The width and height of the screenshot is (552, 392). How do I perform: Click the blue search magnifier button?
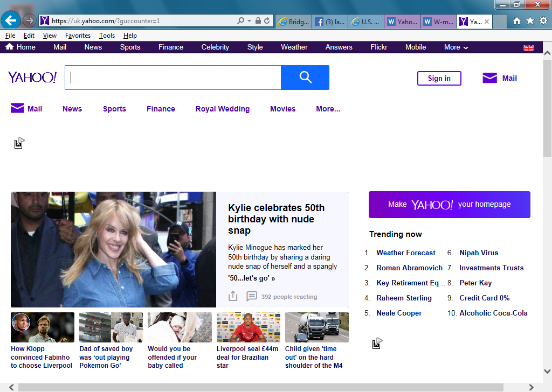[x=305, y=78]
